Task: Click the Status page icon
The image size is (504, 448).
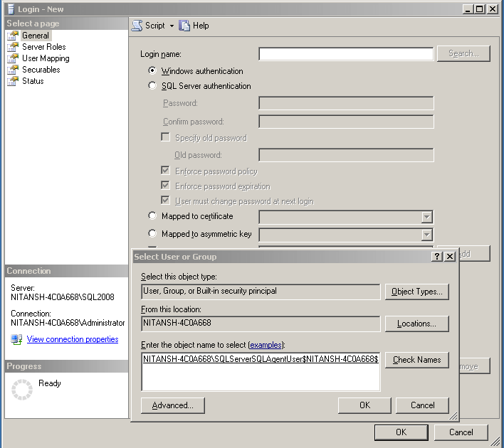Action: (13, 81)
